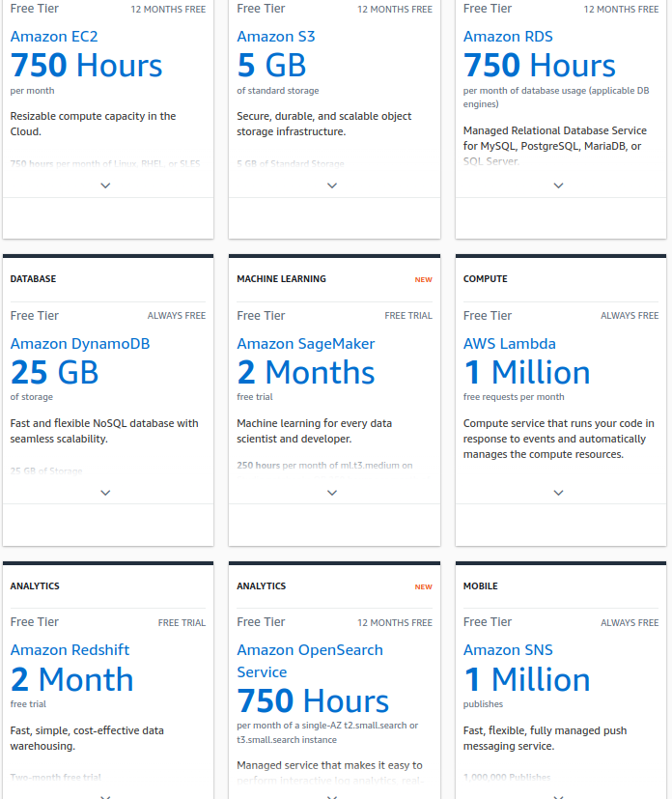Viewport: 672px width, 799px height.
Task: Click the SNS '1 Million' heading
Action: [527, 680]
